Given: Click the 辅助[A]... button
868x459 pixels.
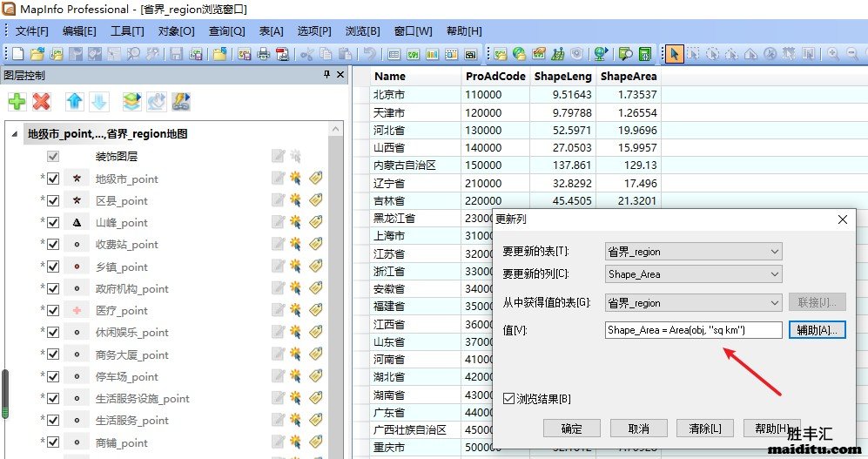Looking at the screenshot, I should click(x=818, y=330).
